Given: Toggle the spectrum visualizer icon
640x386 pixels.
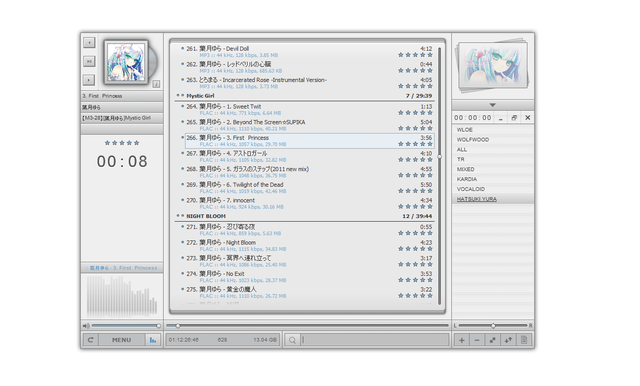Looking at the screenshot, I should (153, 339).
